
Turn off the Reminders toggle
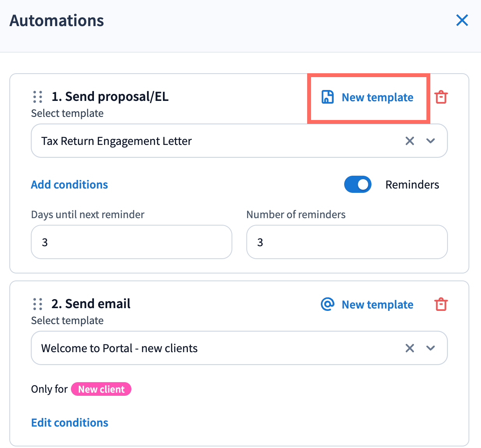(357, 185)
